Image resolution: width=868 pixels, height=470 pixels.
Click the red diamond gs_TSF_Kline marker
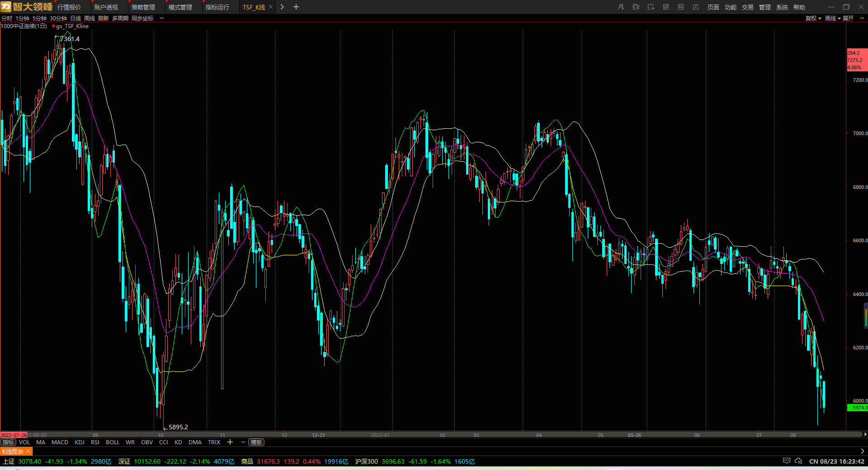tap(53, 26)
